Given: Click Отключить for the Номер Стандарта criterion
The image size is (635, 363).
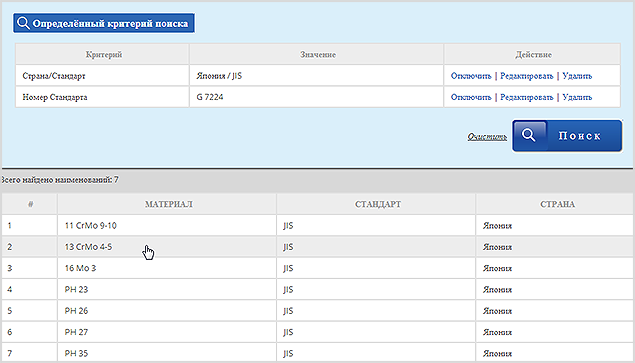Looking at the screenshot, I should 471,97.
